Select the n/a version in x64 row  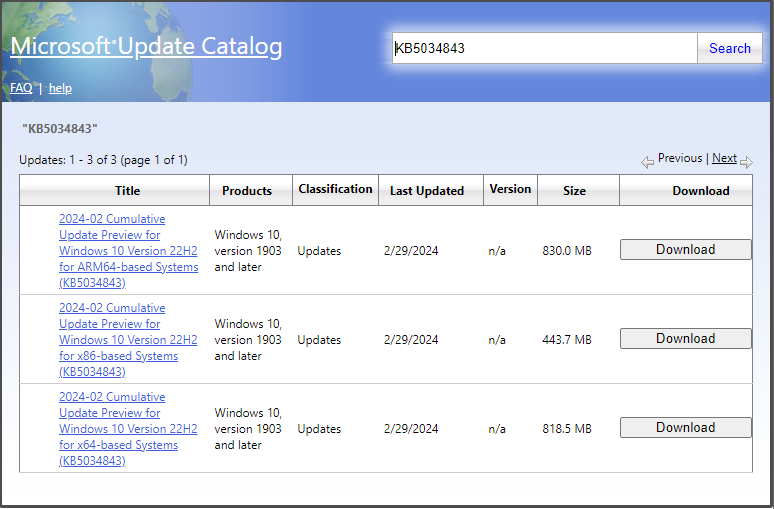point(497,429)
